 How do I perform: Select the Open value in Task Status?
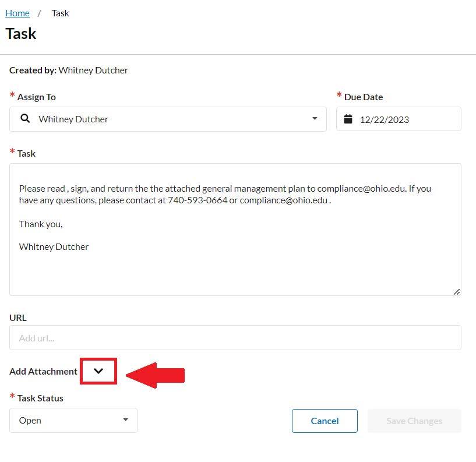pyautogui.click(x=30, y=421)
